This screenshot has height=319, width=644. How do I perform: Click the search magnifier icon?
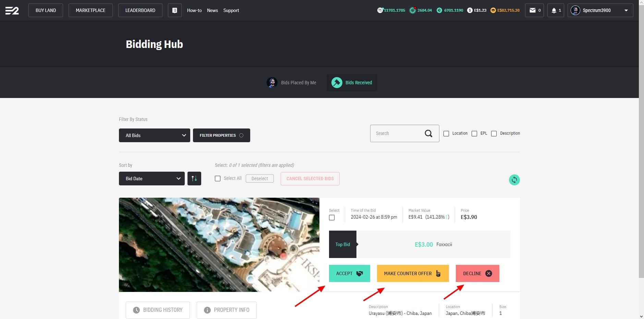pyautogui.click(x=428, y=134)
